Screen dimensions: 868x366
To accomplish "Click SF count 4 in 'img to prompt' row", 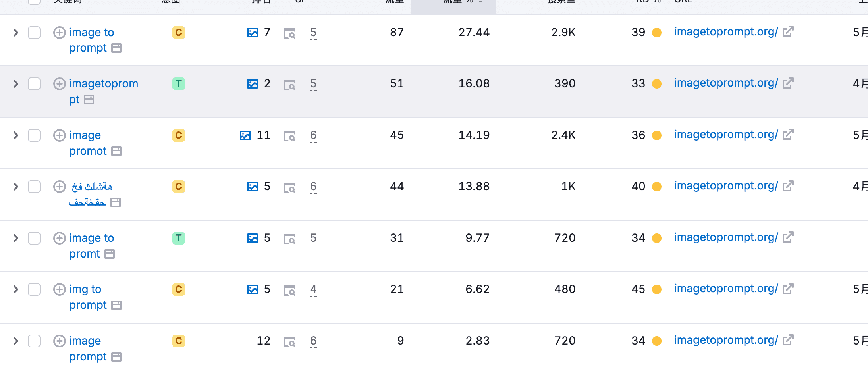I will point(313,289).
